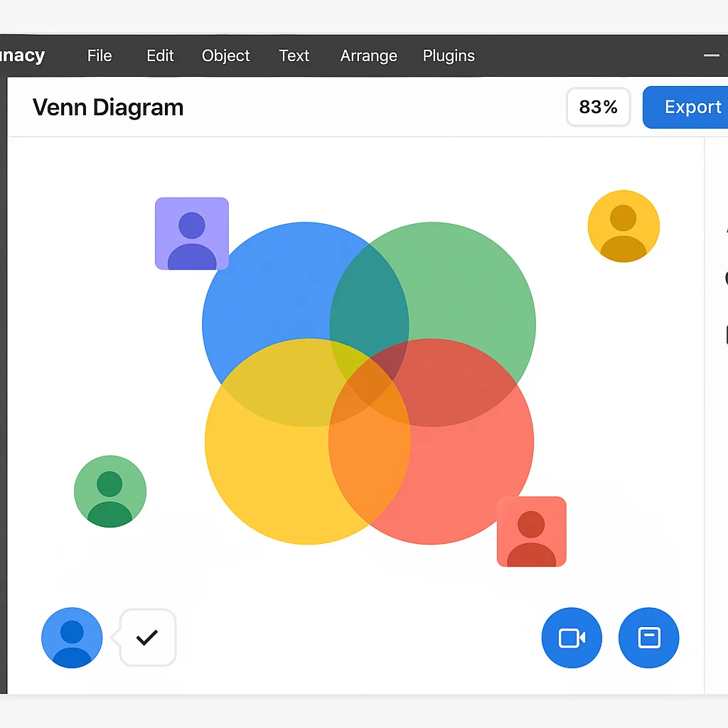
Task: Open the purple collaborator avatar
Action: (191, 233)
